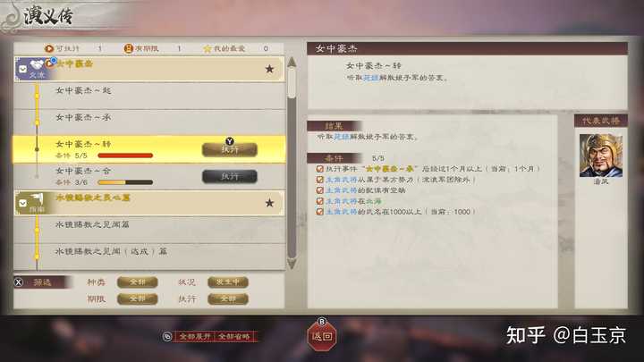Toggle the last condition checkbox about 1000 troops
The height and width of the screenshot is (362, 644).
320,211
